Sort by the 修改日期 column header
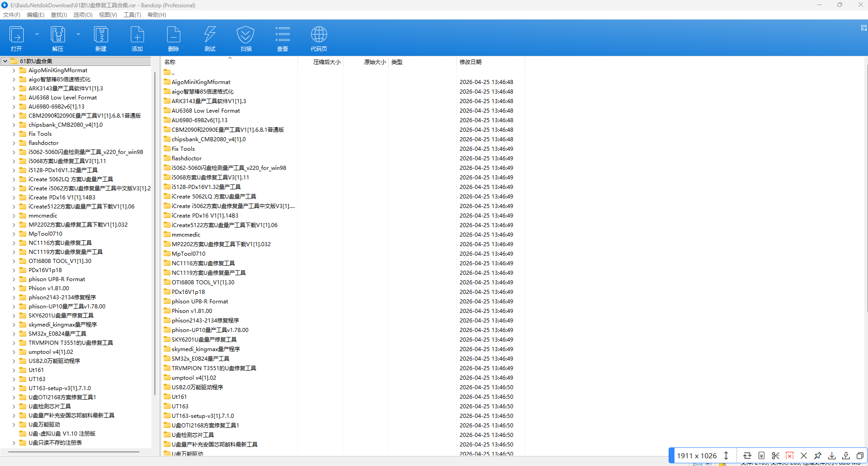This screenshot has width=868, height=466. [491, 62]
